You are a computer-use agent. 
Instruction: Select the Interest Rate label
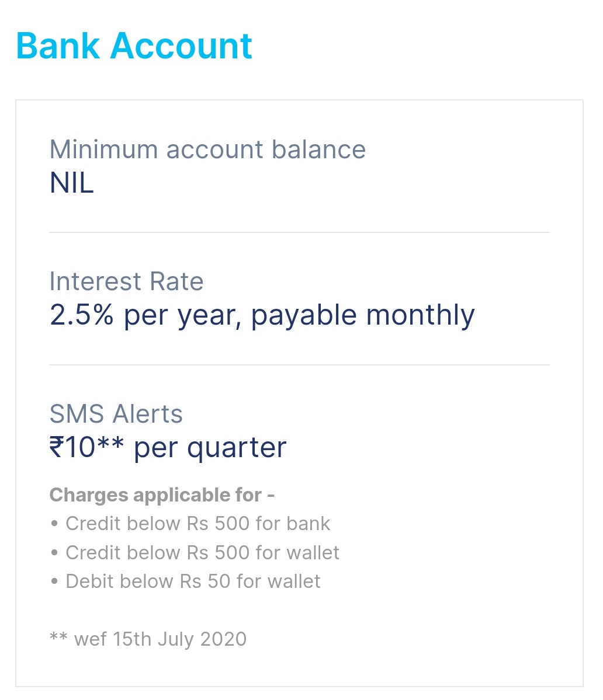(x=126, y=281)
